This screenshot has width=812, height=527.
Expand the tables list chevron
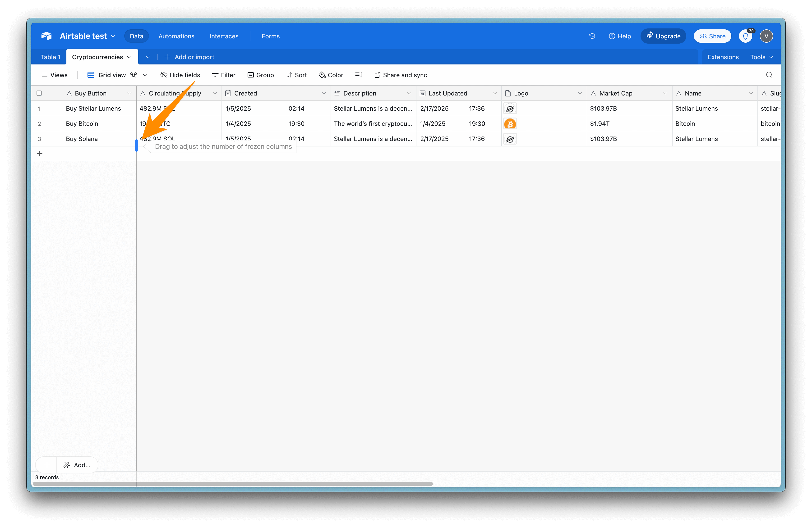pyautogui.click(x=147, y=57)
